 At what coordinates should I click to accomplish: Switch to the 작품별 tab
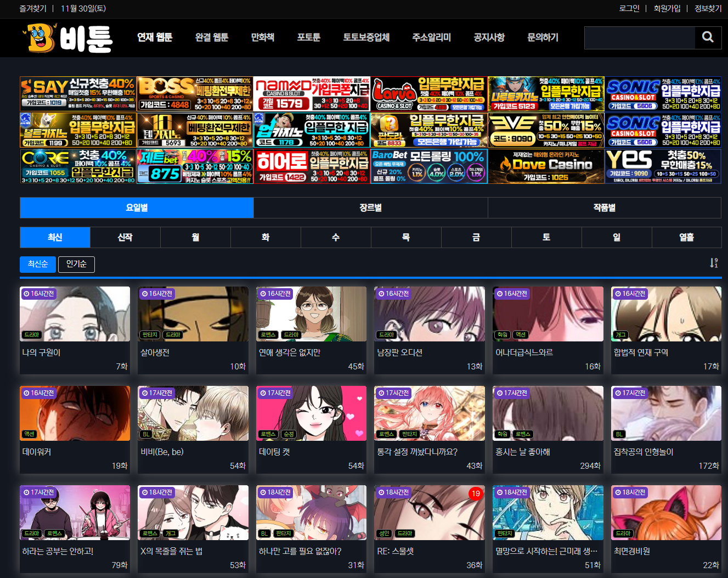coord(604,207)
